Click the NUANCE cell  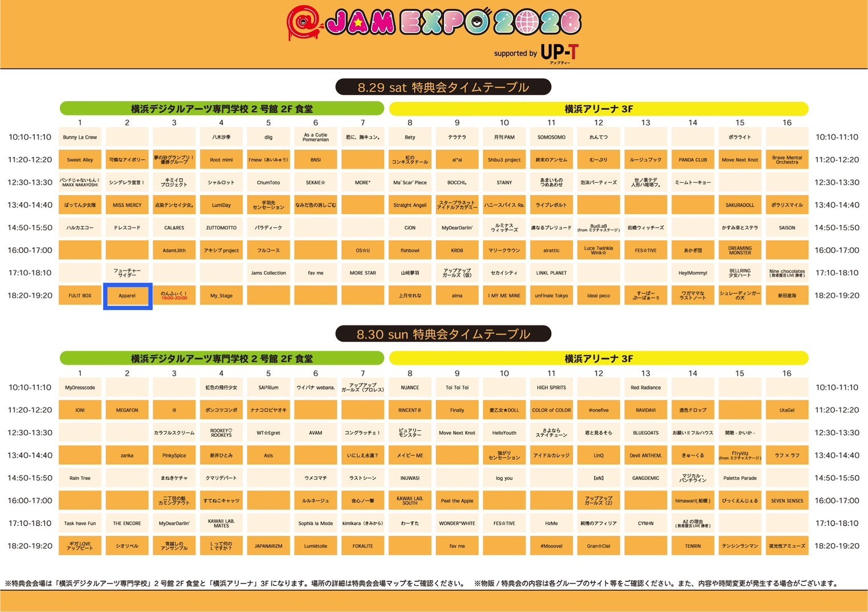pos(410,387)
